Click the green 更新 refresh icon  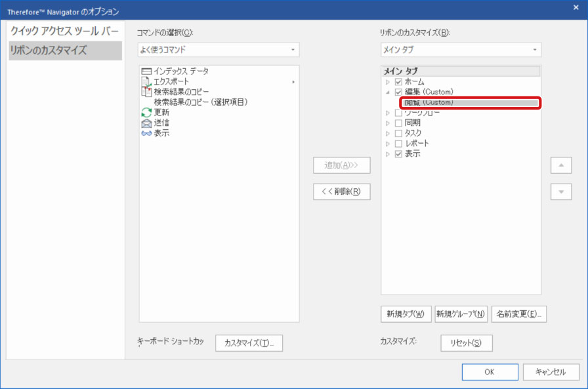click(x=146, y=112)
